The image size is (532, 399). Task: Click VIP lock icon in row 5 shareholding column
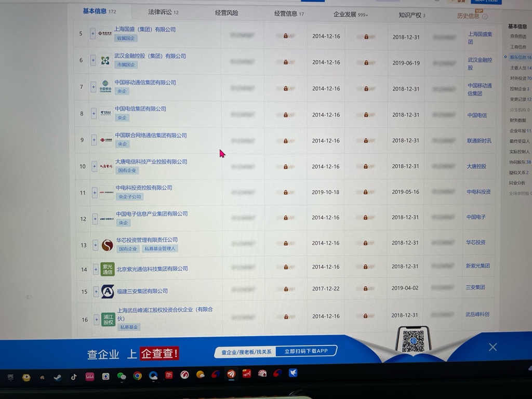click(286, 36)
